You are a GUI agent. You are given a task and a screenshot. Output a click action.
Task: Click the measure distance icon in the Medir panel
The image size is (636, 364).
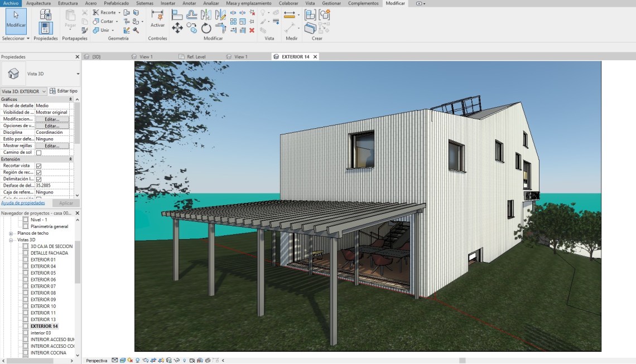click(x=290, y=16)
